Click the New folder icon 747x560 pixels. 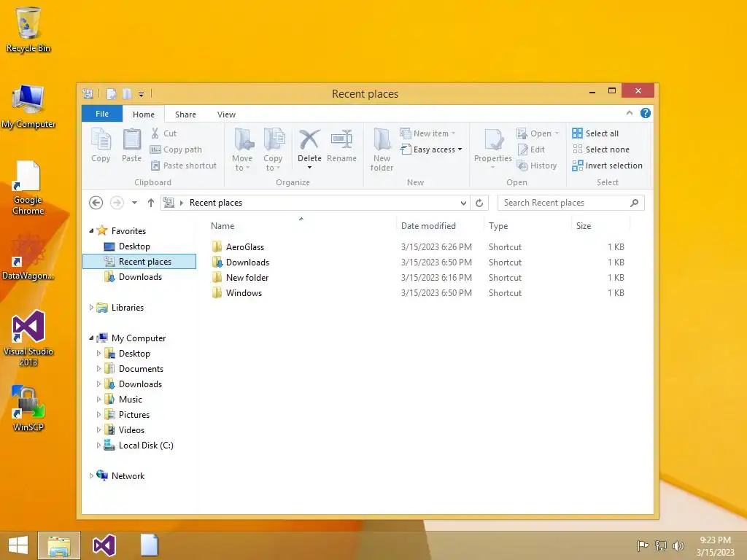click(x=382, y=140)
